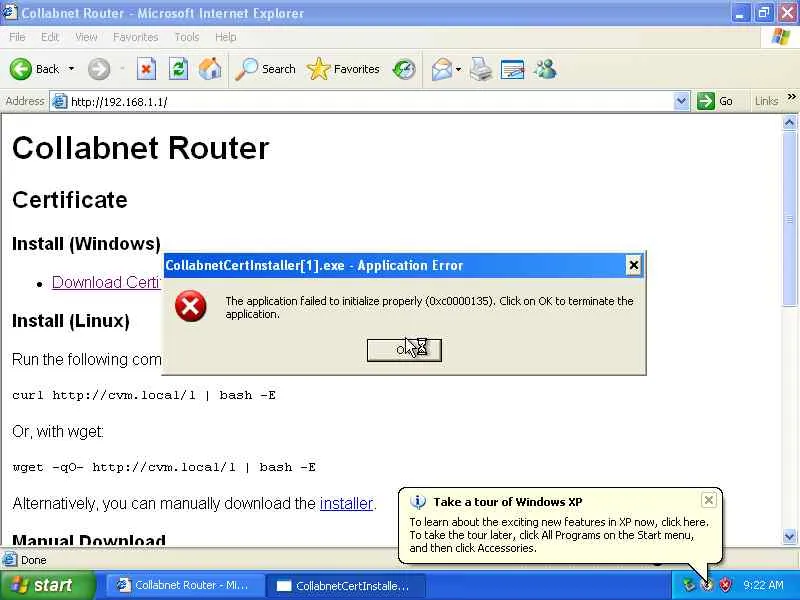Close the Windows XP tour balloon
This screenshot has height=600, width=800.
[x=709, y=500]
